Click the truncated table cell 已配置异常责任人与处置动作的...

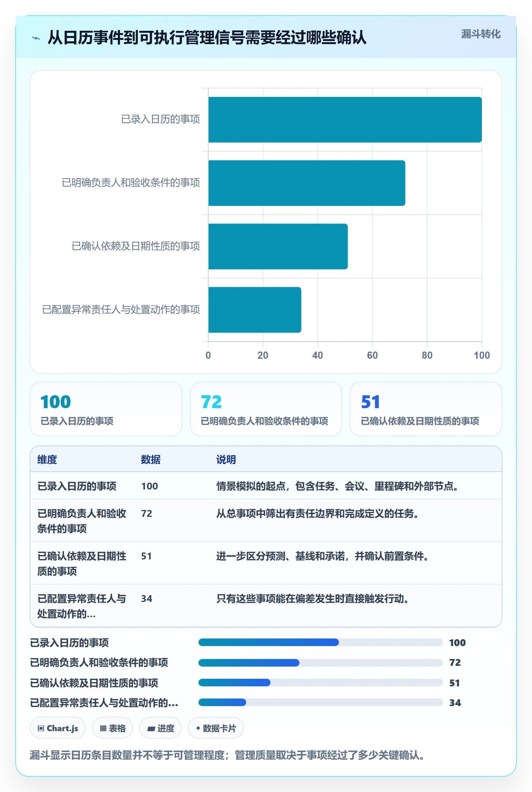[82, 606]
